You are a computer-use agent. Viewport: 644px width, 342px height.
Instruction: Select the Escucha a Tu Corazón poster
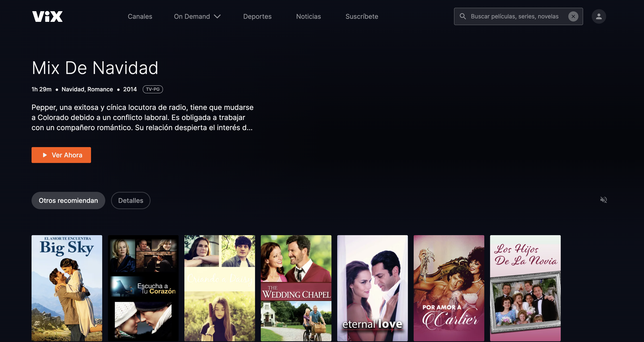[x=143, y=288]
